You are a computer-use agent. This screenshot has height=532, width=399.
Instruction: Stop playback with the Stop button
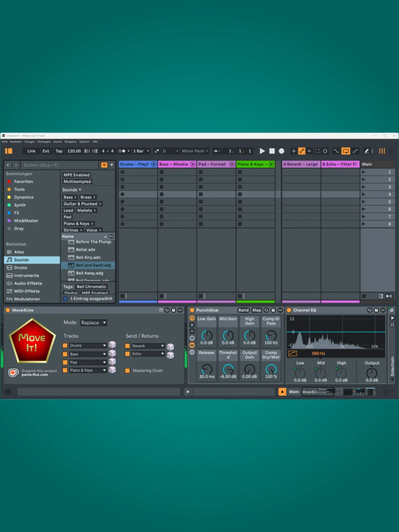click(272, 151)
